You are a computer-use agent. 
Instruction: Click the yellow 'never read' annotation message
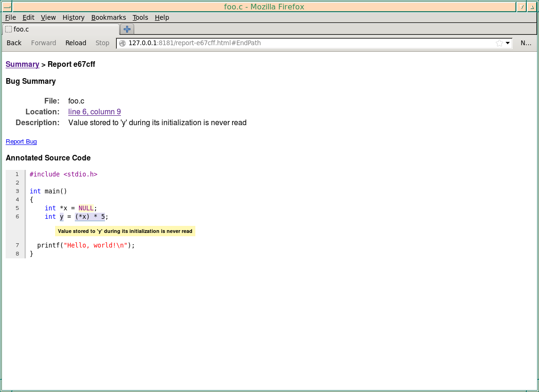tap(125, 231)
